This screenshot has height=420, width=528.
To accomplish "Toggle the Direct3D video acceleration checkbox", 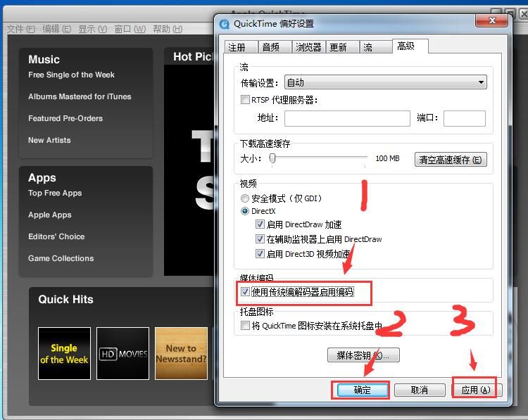I will click(260, 254).
